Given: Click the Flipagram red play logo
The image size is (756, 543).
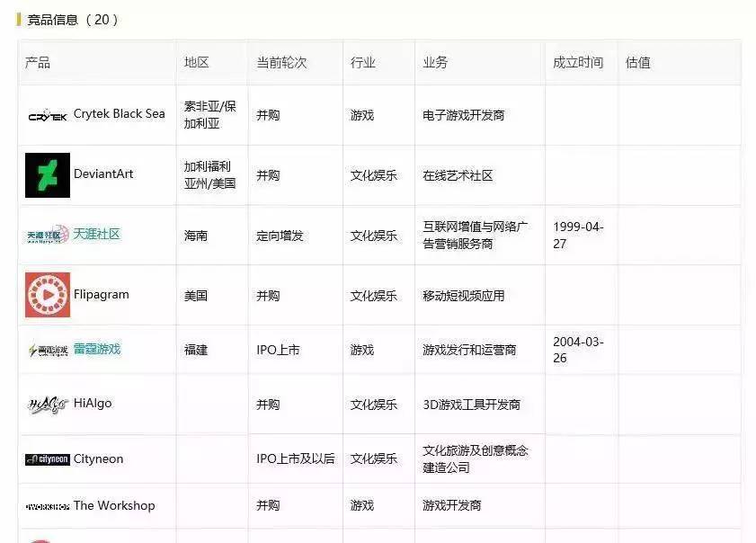Looking at the screenshot, I should pos(48,295).
